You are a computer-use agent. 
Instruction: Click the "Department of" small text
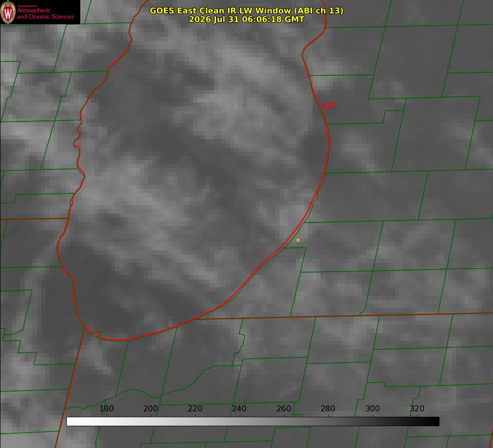click(27, 5)
